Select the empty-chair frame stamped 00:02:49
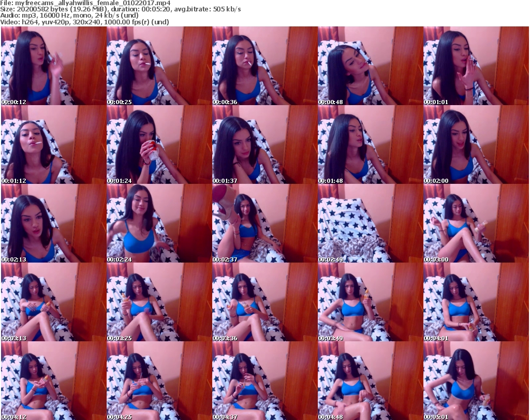 pyautogui.click(x=370, y=224)
